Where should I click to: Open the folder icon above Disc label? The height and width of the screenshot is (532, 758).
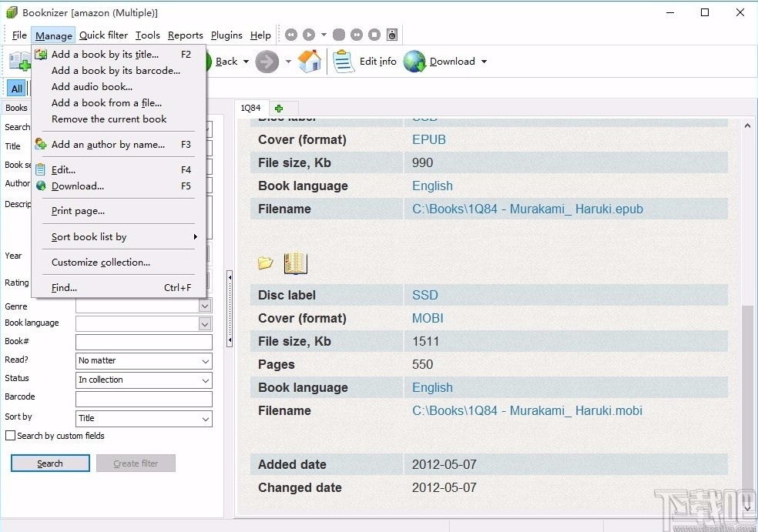tap(266, 263)
